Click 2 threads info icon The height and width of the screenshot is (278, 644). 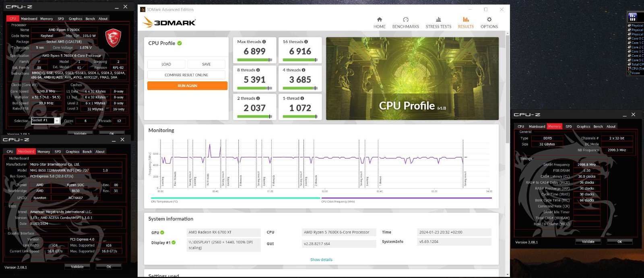[258, 98]
